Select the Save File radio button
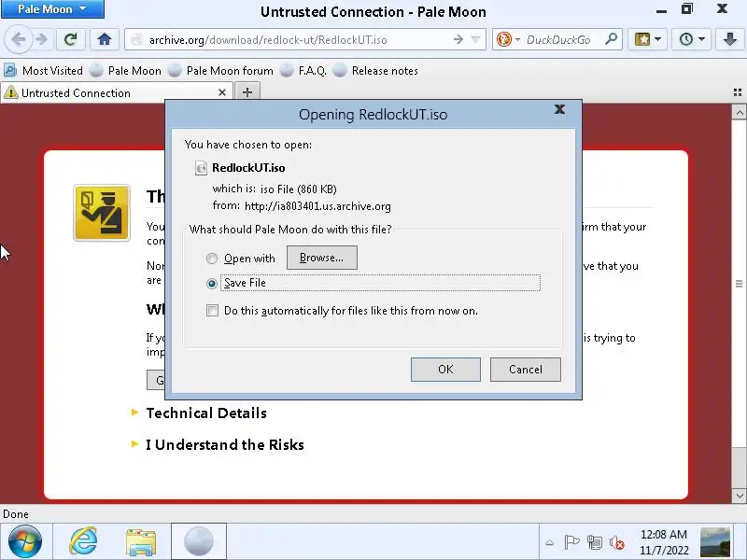Viewport: 747px width, 560px height. pyautogui.click(x=212, y=284)
